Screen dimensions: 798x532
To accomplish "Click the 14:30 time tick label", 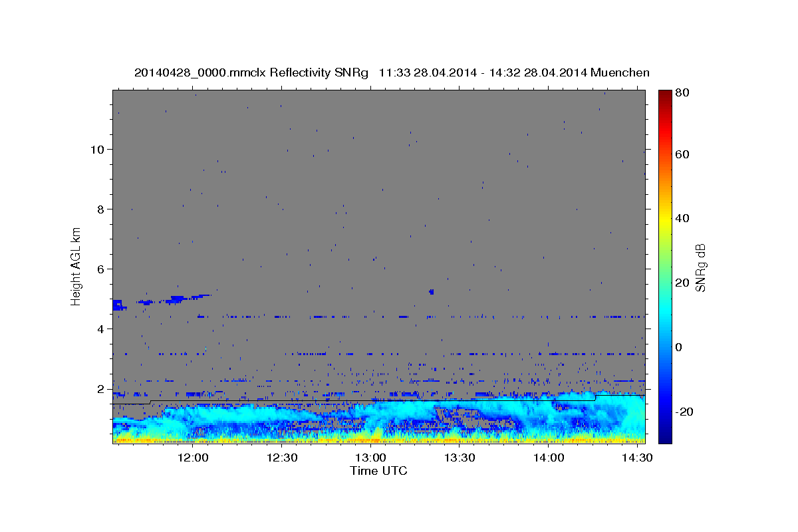I will [636, 458].
